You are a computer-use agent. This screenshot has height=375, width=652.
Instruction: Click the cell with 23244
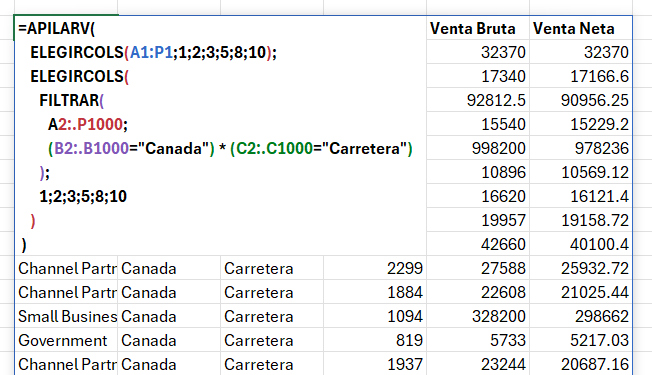[478, 364]
